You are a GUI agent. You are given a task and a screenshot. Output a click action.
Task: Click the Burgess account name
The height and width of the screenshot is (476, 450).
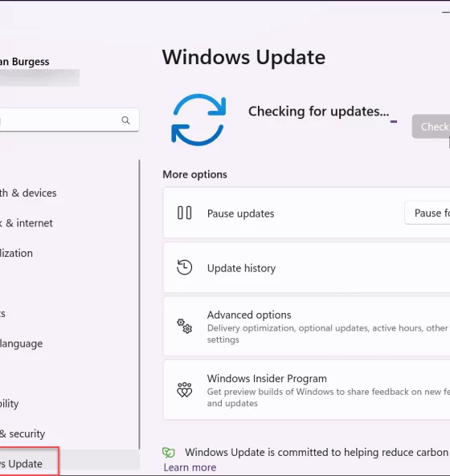25,62
